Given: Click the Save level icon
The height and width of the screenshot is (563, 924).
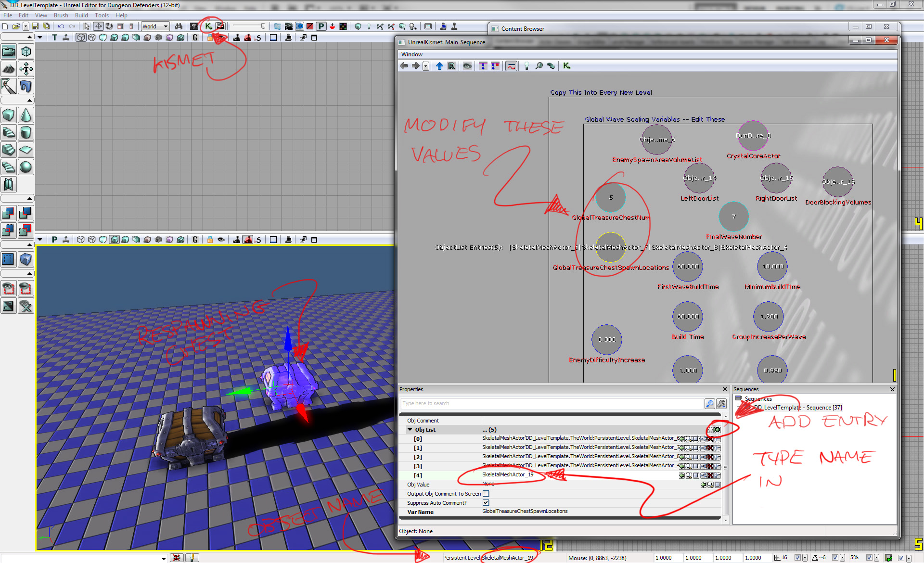Looking at the screenshot, I should coord(35,26).
